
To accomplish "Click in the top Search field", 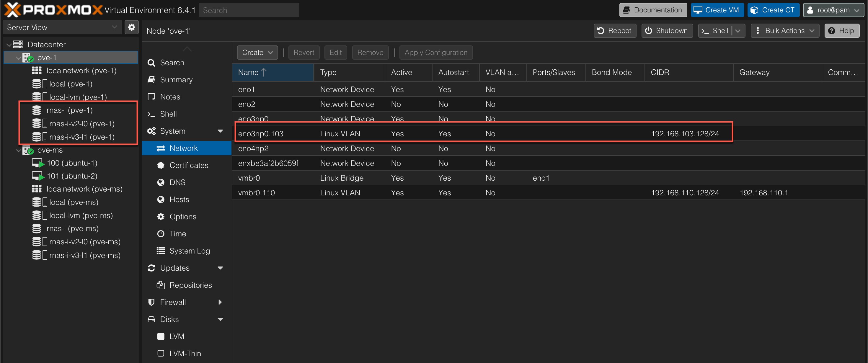I will click(249, 10).
